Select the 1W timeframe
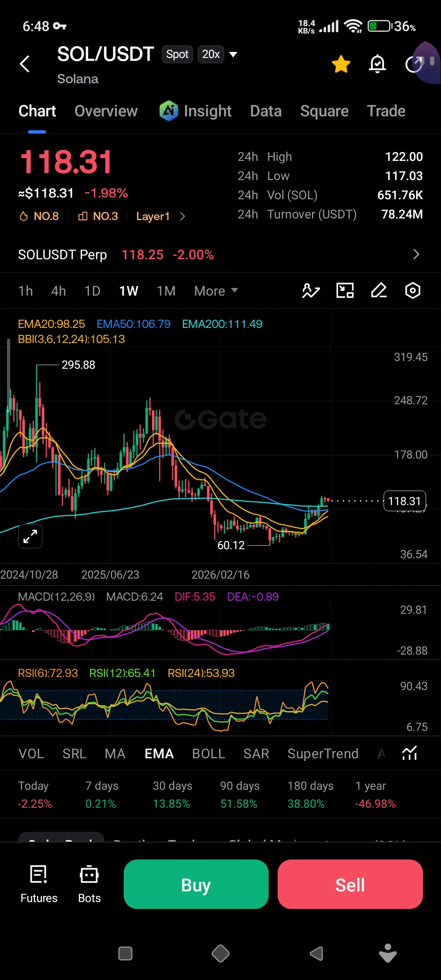The image size is (441, 980). (x=129, y=291)
